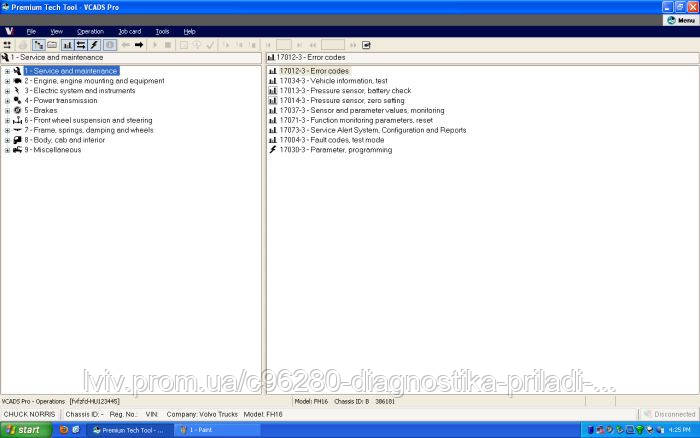Click the Windows start button
Screen dimensions: 700x438
pyautogui.click(x=23, y=429)
